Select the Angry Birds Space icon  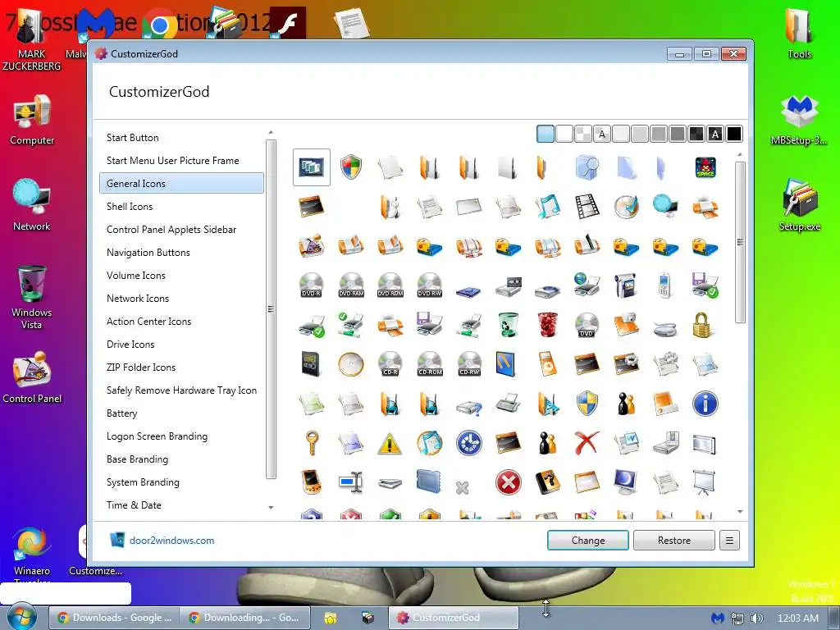tap(705, 167)
